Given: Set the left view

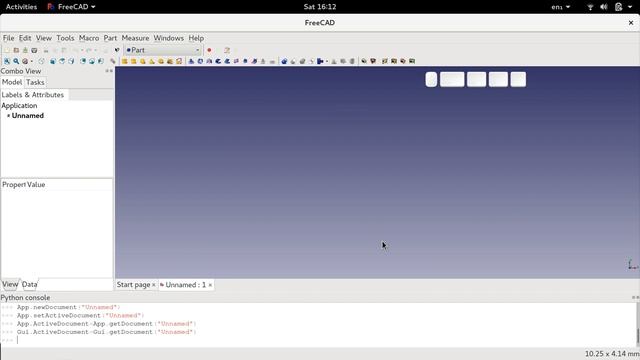Looking at the screenshot, I should point(101,61).
